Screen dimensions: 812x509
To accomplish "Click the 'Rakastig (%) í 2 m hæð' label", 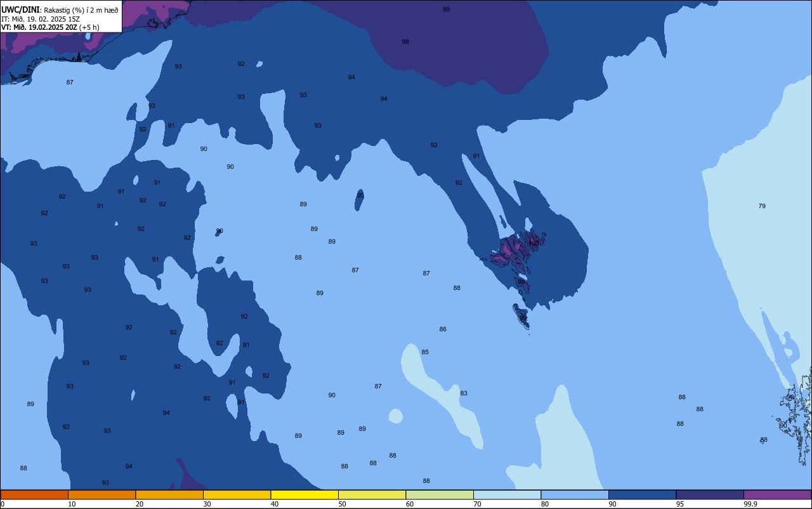I will pos(81,10).
